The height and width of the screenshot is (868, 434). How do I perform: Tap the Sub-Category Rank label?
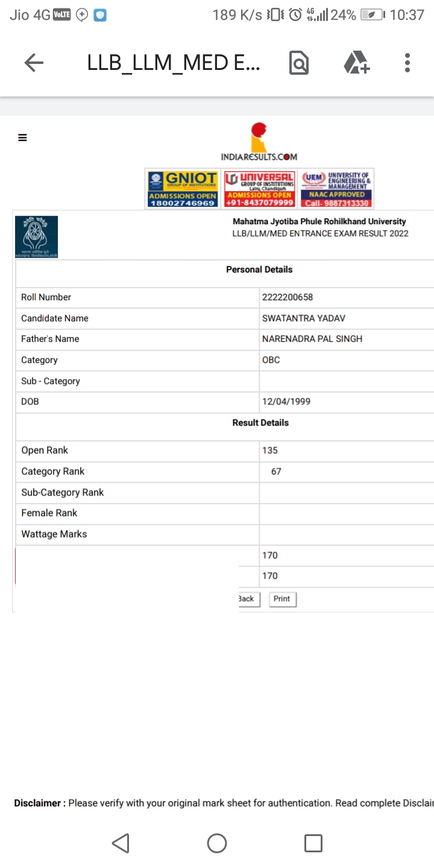63,492
